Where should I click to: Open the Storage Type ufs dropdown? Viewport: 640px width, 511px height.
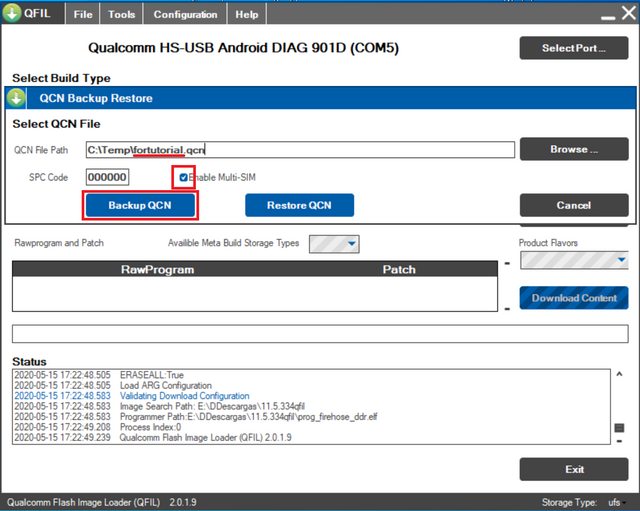click(x=616, y=502)
